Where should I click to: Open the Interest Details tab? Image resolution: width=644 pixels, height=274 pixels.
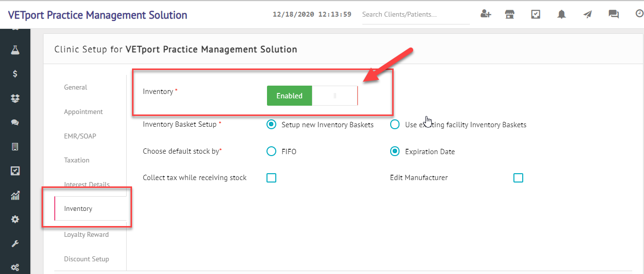click(x=87, y=184)
